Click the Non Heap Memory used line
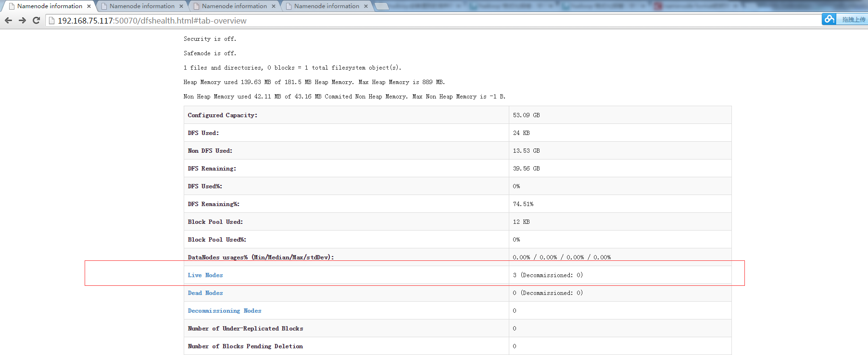This screenshot has height=355, width=868. 344,97
